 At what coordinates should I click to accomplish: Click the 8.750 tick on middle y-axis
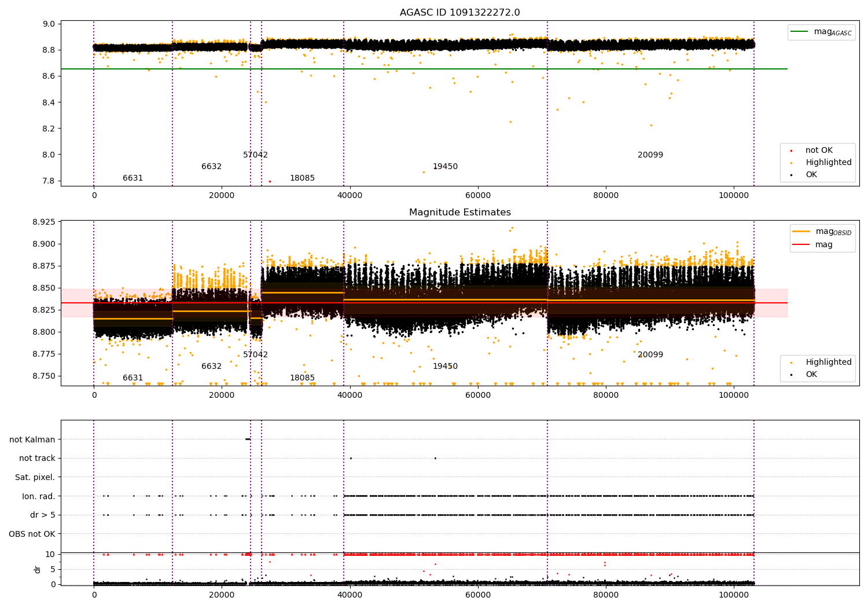(x=44, y=376)
